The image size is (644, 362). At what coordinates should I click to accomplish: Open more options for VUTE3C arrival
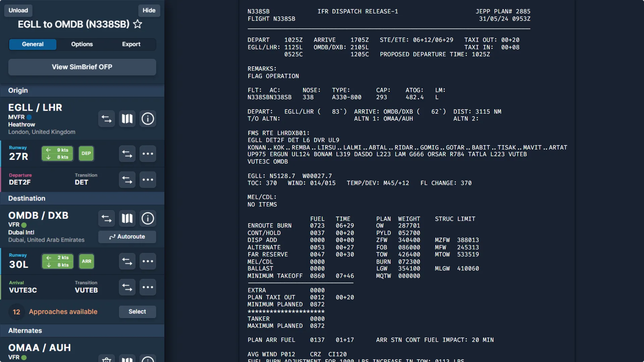pyautogui.click(x=148, y=287)
